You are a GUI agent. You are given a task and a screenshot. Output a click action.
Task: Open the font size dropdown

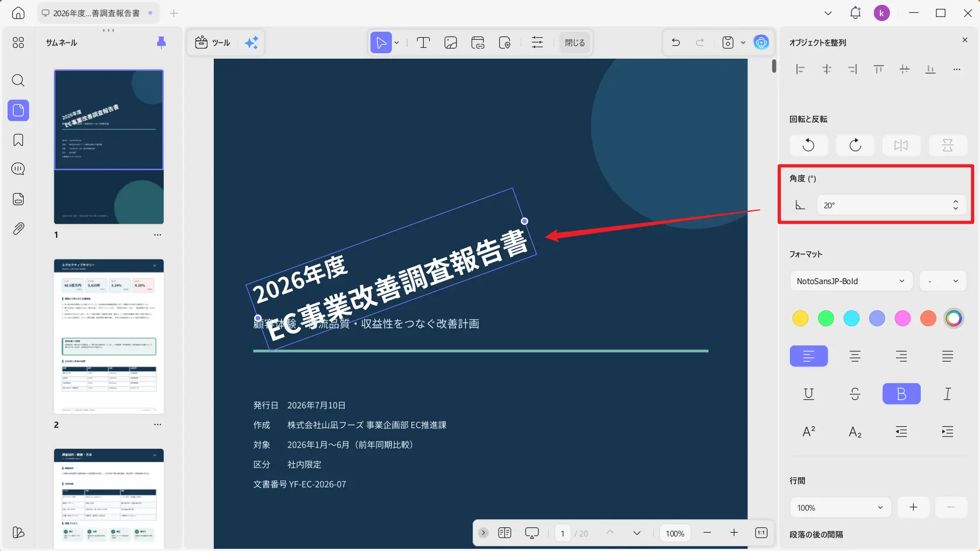(x=943, y=281)
